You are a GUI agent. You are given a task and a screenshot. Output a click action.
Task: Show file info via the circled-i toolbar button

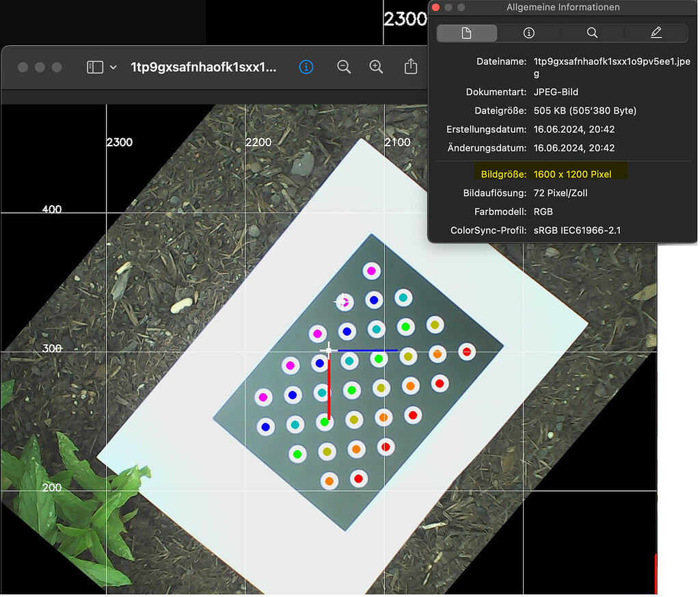tap(306, 67)
